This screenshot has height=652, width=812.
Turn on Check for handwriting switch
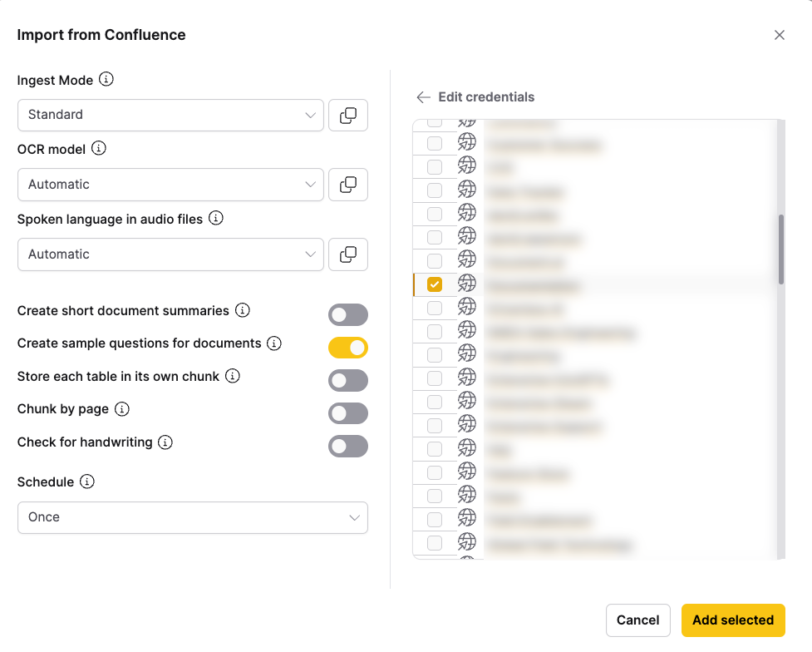pyautogui.click(x=347, y=447)
